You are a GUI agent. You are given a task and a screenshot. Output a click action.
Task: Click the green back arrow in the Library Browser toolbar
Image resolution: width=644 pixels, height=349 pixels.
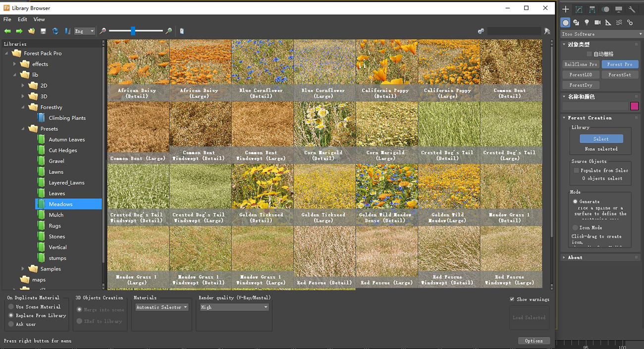click(7, 31)
